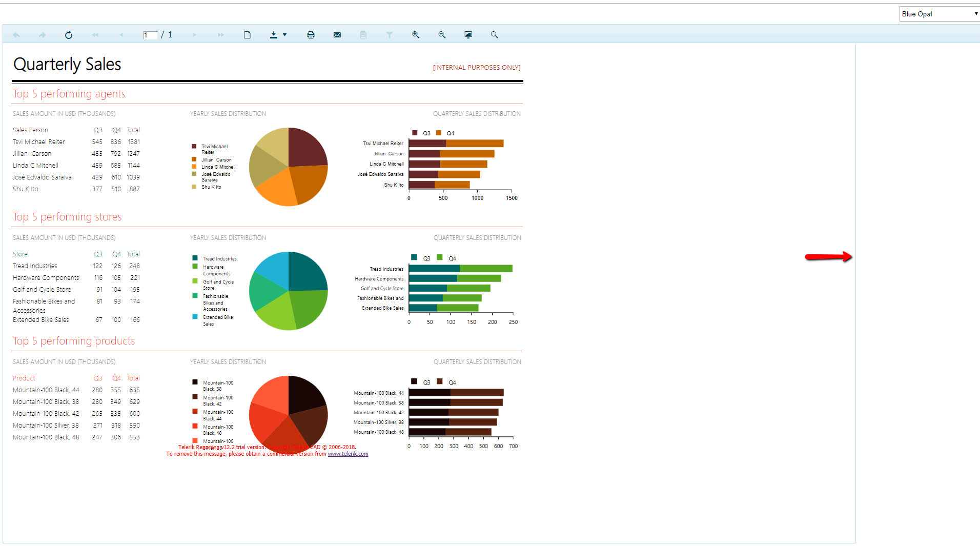Toggle the document map
This screenshot has width=980, height=546.
[363, 35]
